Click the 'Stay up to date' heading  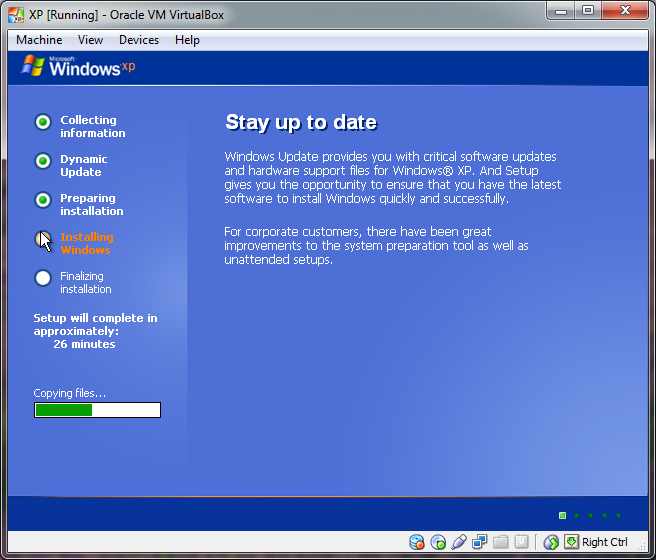click(x=301, y=123)
